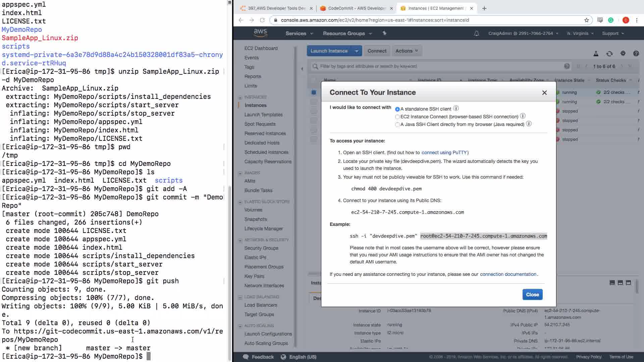Open the connect using PuTTY link

[x=444, y=153]
